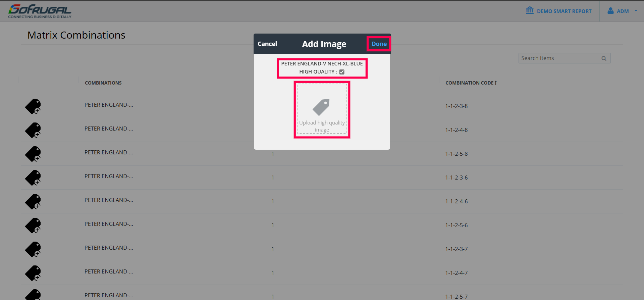Click PETER ENGLAND-... in row 1-1-2-4-8
Image resolution: width=644 pixels, height=300 pixels.
[x=109, y=129]
